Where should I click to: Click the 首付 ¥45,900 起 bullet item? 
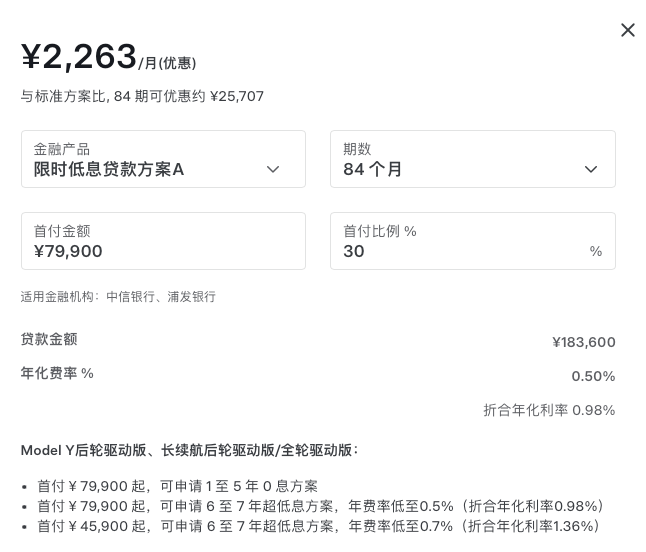(318, 526)
